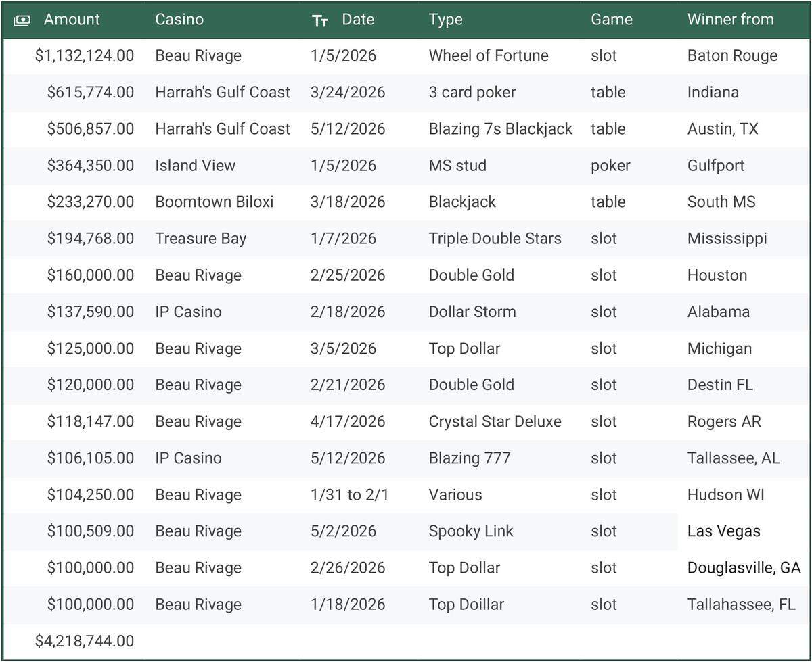
Task: Click the Destin FL cell
Action: [720, 384]
